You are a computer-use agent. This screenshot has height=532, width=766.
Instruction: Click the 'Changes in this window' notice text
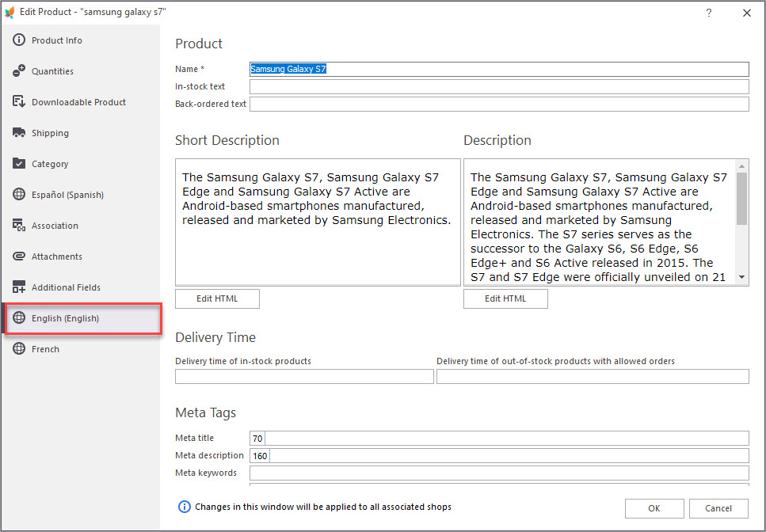pyautogui.click(x=323, y=507)
